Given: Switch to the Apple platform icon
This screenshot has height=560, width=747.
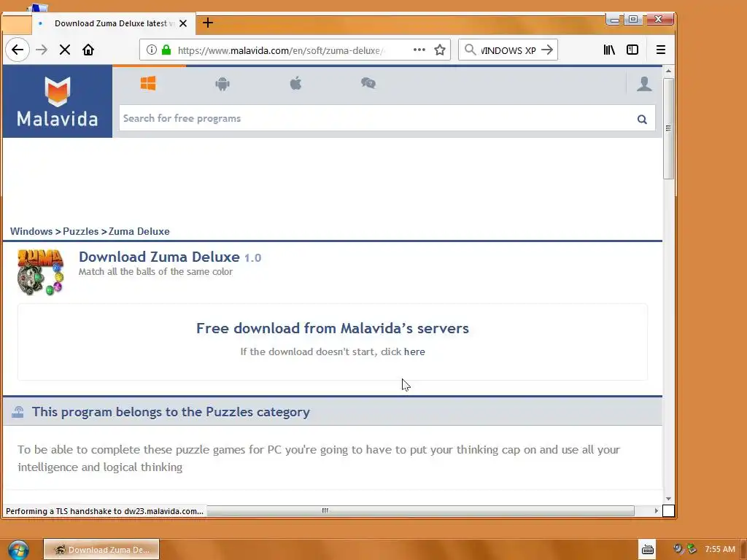Looking at the screenshot, I should point(296,84).
